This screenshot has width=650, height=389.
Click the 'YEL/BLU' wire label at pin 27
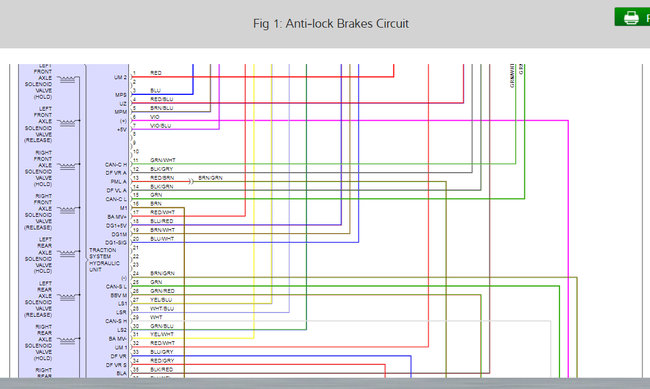[161, 300]
